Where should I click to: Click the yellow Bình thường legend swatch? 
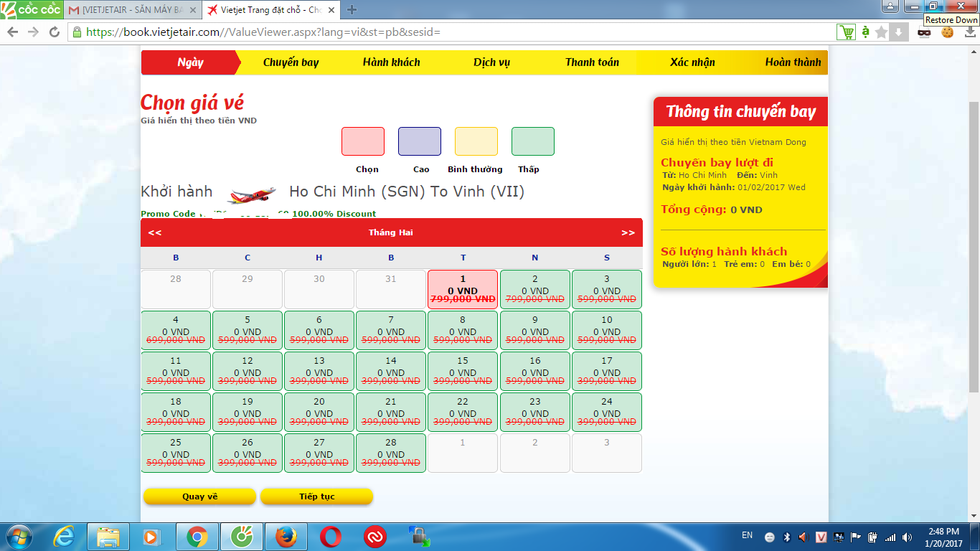476,141
